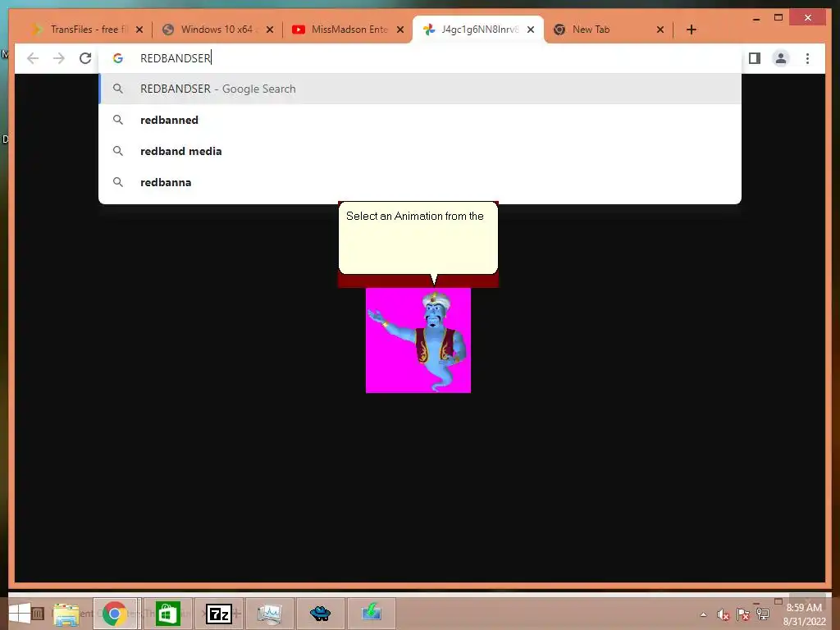840x630 pixels.
Task: Open the Windows Start menu
Action: click(20, 613)
